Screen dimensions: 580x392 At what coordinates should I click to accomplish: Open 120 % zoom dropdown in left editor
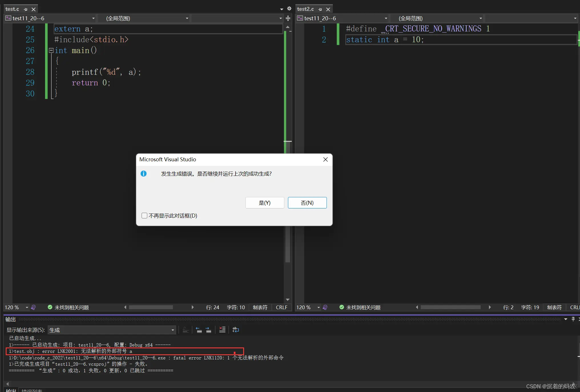click(27, 307)
